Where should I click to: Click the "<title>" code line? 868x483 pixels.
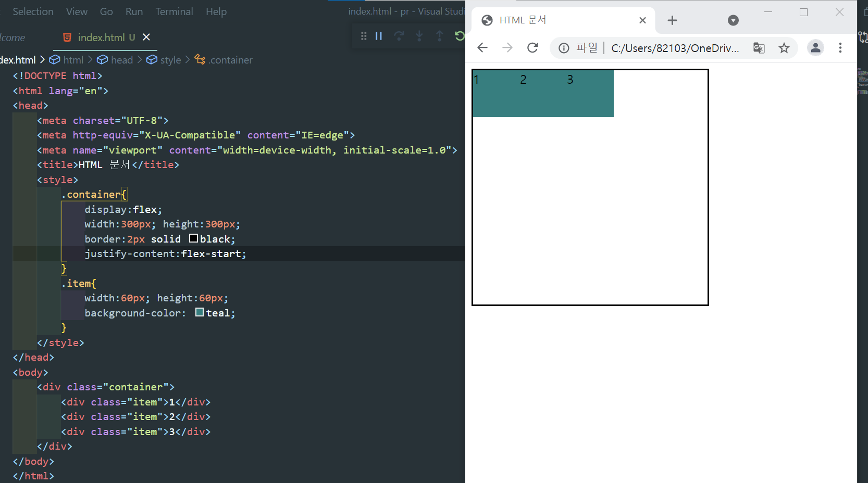point(108,164)
